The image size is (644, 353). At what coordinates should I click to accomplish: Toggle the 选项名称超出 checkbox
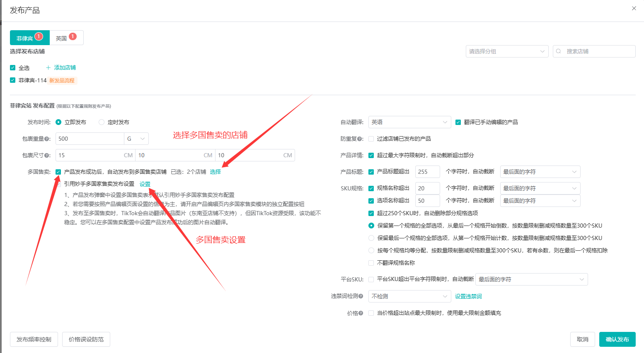click(371, 201)
